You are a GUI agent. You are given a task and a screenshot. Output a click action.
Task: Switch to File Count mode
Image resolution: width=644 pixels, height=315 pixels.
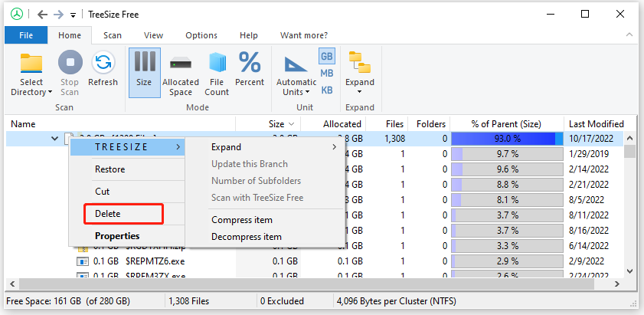click(x=217, y=72)
